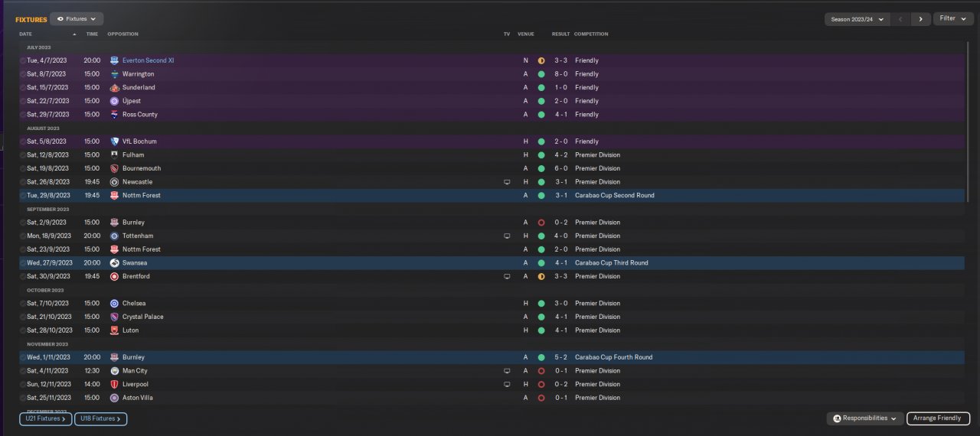980x436 pixels.
Task: Open U21 Fixtures
Action: click(46, 418)
